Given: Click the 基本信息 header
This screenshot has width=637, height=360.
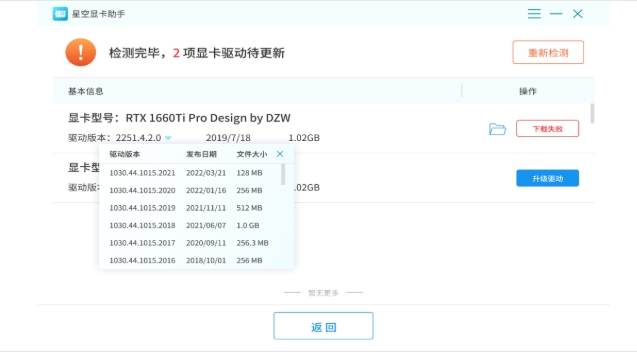Looking at the screenshot, I should tap(85, 91).
